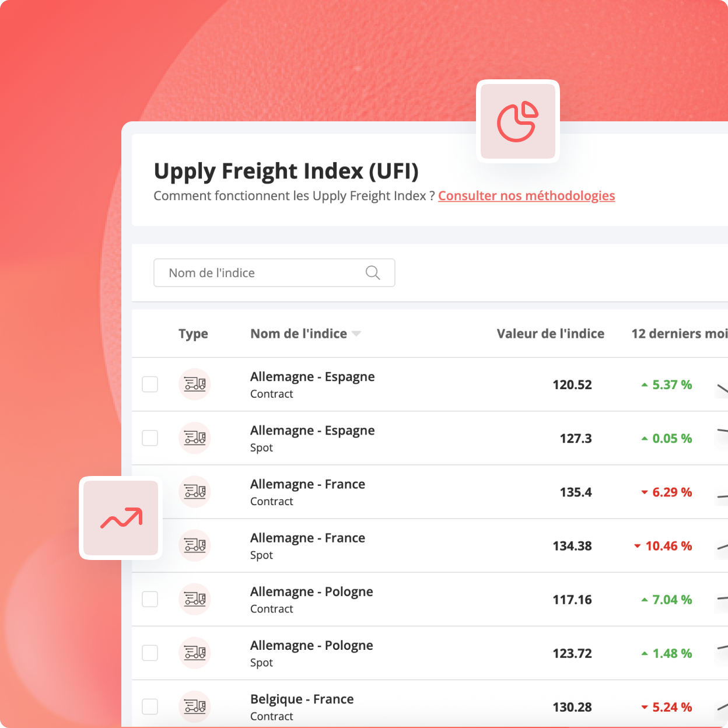Click the pie chart icon above the title
Viewport: 728px width, 728px height.
(517, 121)
